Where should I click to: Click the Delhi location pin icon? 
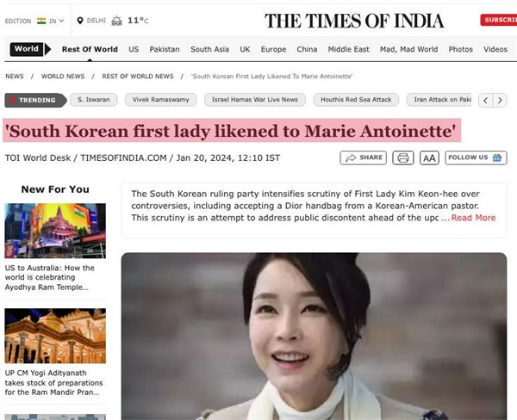[x=80, y=21]
